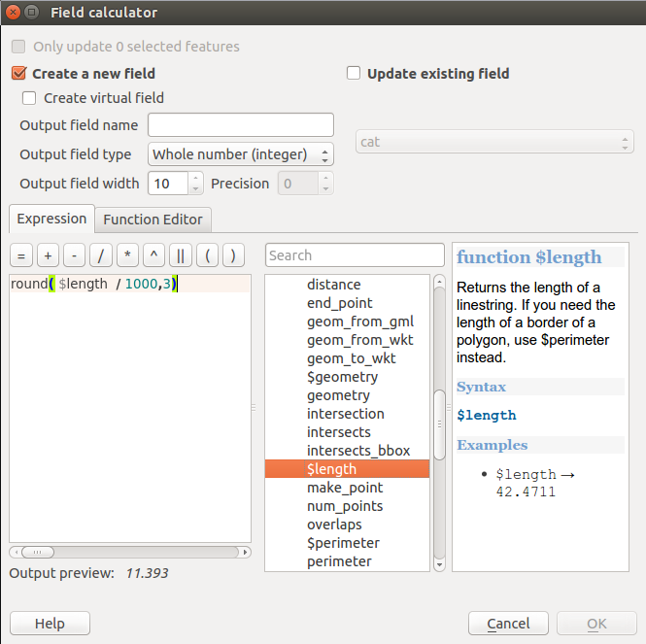Select geom_from_gml function
Image resolution: width=646 pixels, height=644 pixels.
point(360,322)
